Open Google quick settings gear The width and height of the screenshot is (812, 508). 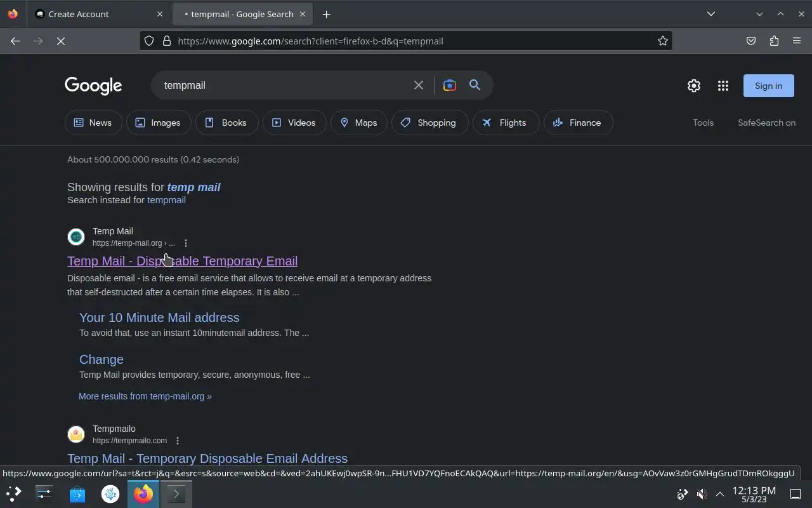click(694, 86)
